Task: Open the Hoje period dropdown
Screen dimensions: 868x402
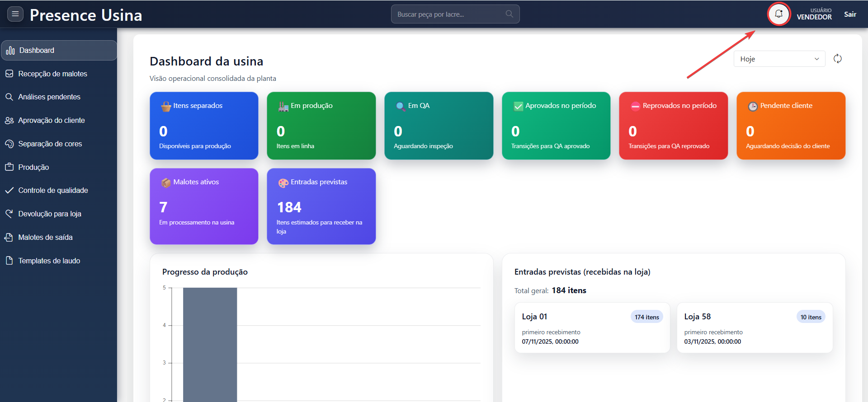Action: pos(779,59)
